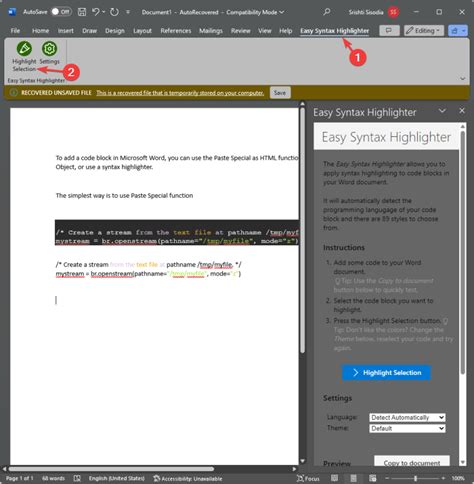Screen dimensions: 474x484
Task: Click the document horizontal scrollbar
Action: 111,469
